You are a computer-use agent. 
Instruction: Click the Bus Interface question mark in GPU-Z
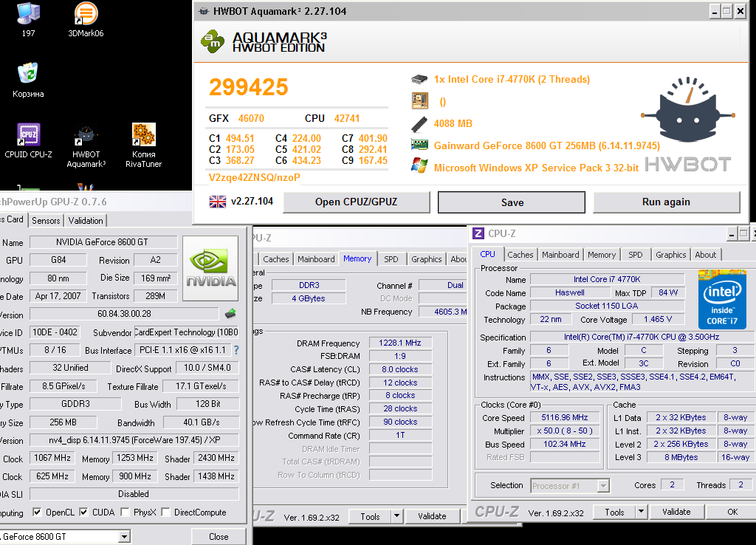click(236, 350)
